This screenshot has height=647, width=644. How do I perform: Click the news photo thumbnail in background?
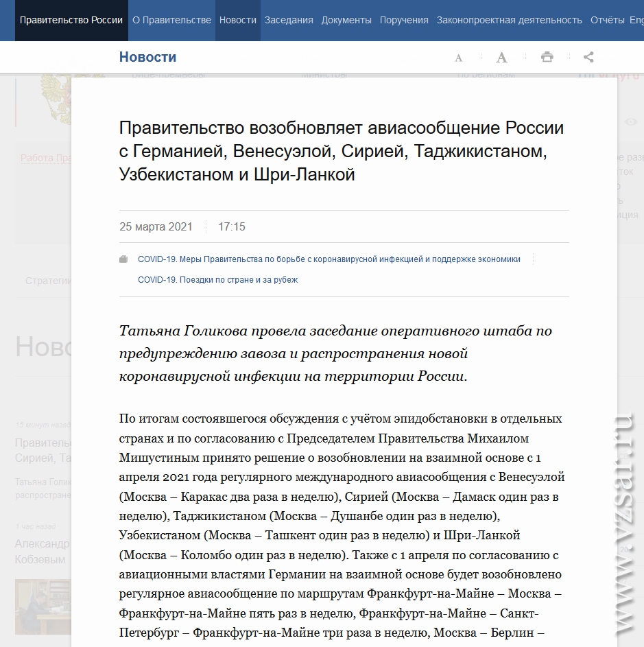pos(43,607)
